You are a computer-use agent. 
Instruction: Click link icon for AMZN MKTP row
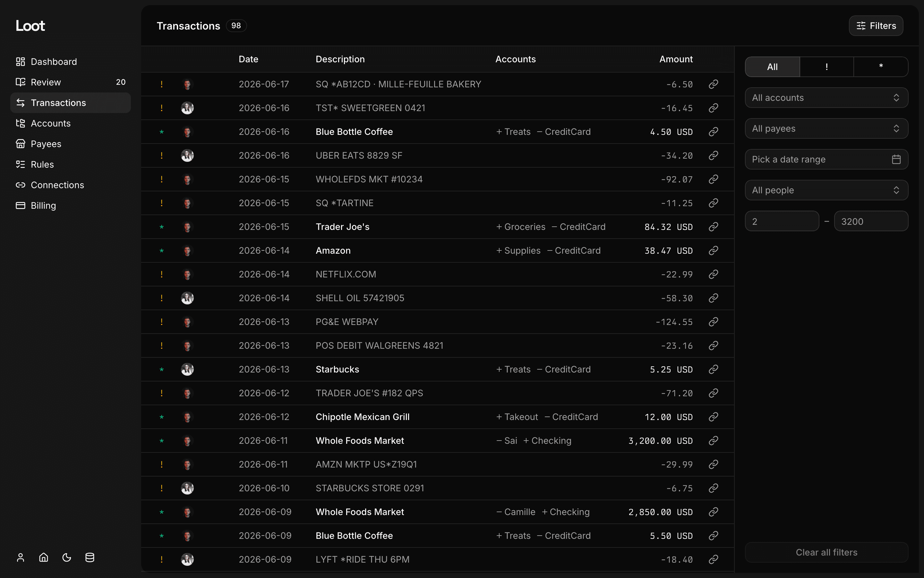pos(714,464)
